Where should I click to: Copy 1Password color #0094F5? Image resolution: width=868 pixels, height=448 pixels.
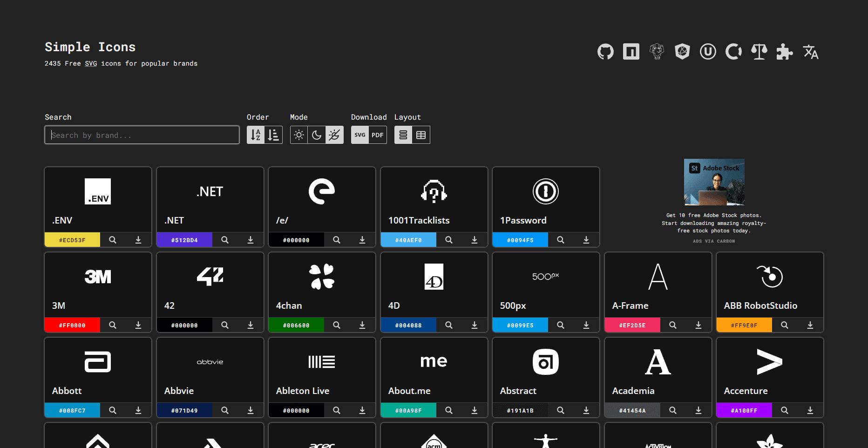[x=520, y=240]
